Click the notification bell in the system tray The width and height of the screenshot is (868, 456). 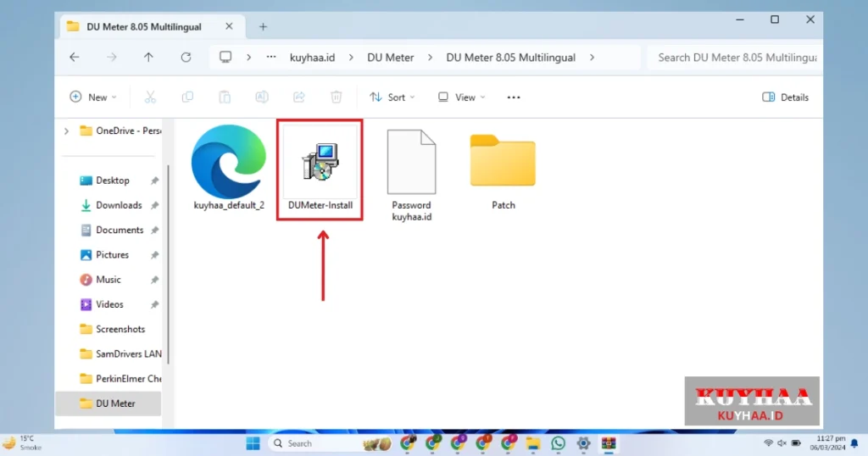[x=854, y=443]
